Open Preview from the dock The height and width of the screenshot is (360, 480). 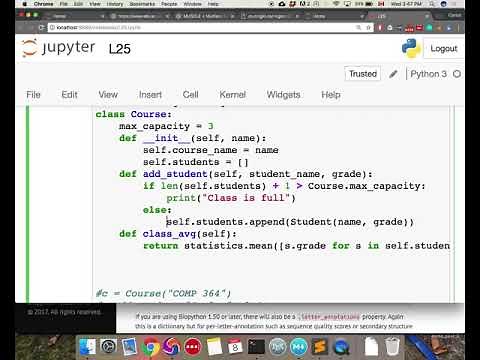pyautogui.click(x=130, y=347)
